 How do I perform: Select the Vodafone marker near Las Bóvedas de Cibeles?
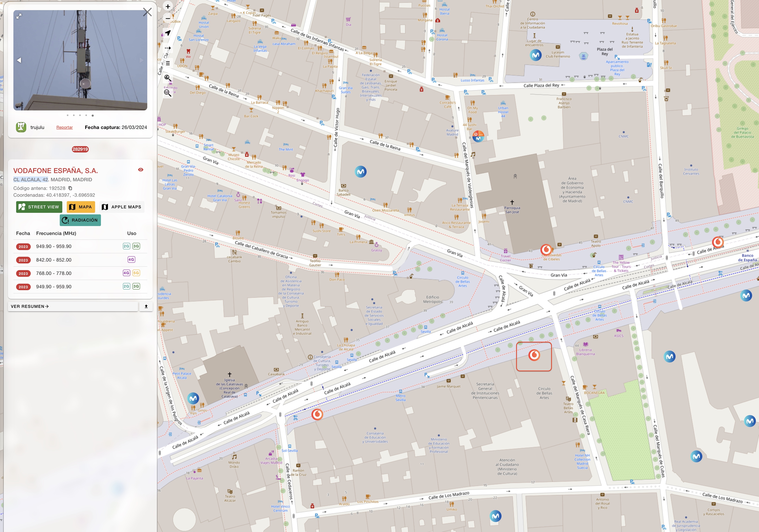(546, 250)
